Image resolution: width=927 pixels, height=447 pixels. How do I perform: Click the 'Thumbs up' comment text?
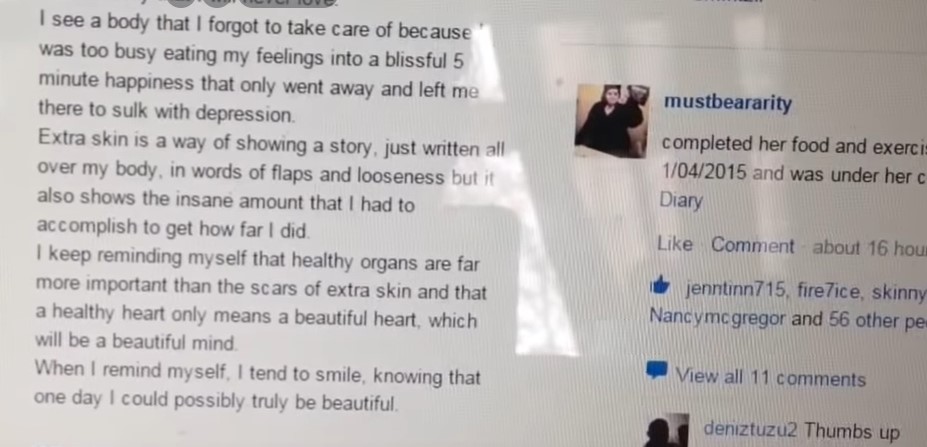click(x=851, y=432)
